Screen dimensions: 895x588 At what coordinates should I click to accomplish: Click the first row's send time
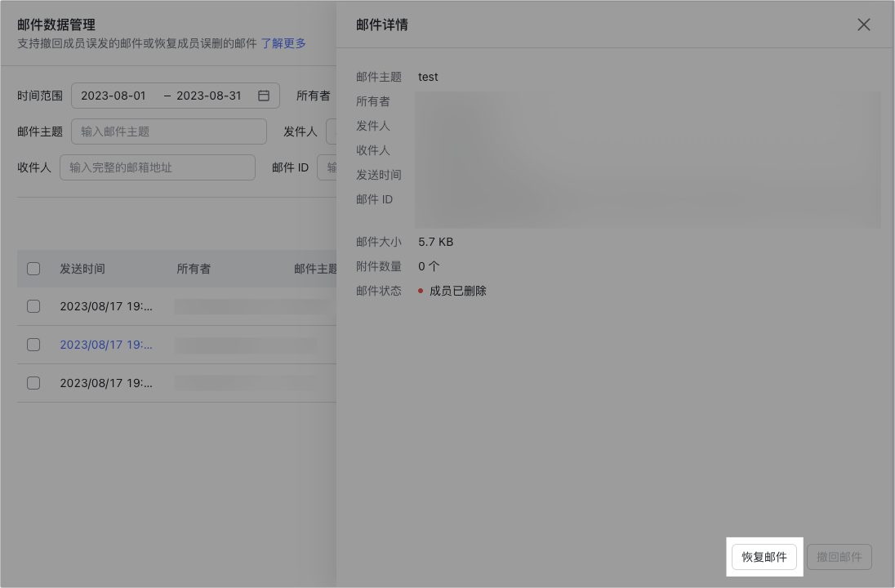(106, 306)
